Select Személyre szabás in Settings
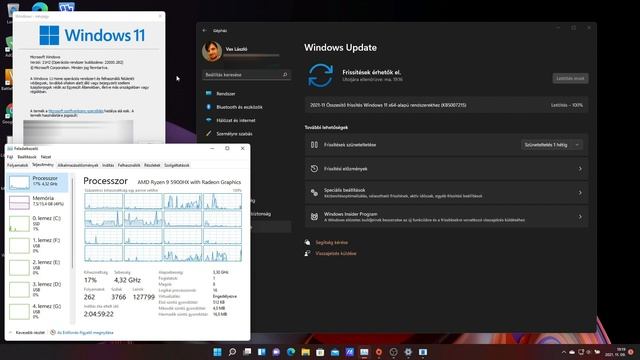The height and width of the screenshot is (360, 640). click(x=247, y=133)
